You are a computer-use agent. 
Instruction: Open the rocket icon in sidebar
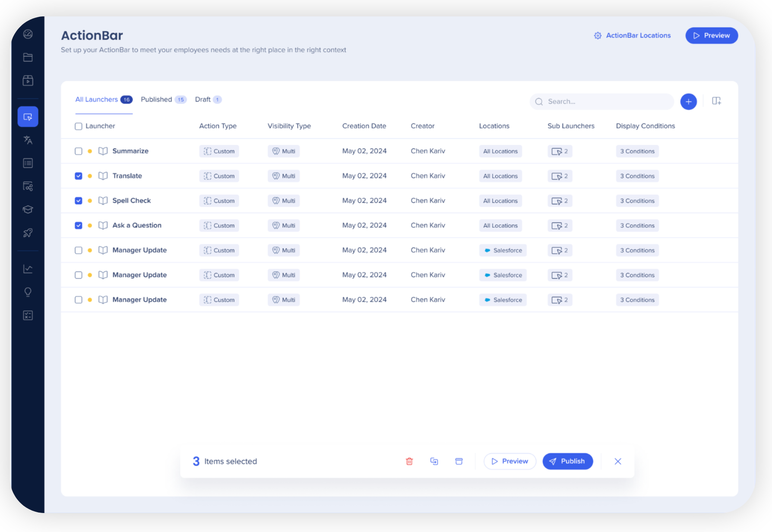tap(28, 233)
